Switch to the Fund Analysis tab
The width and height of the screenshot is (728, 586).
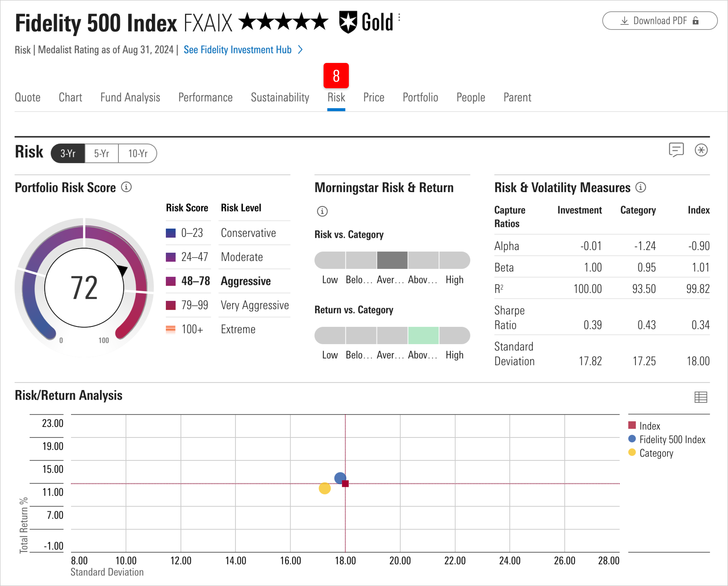click(130, 98)
